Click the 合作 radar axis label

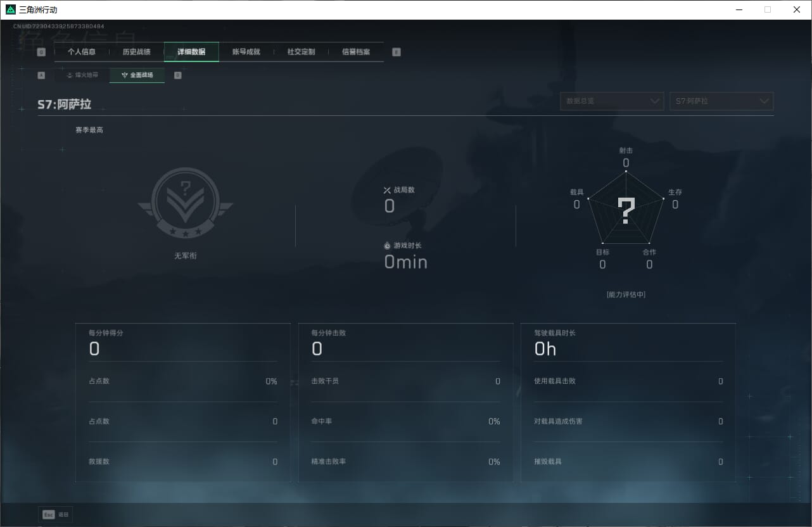649,252
